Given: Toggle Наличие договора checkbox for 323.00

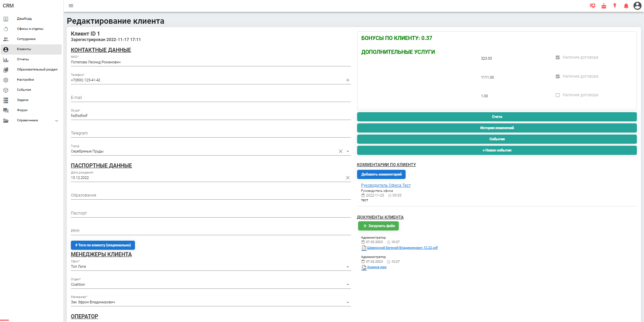Looking at the screenshot, I should click(558, 57).
